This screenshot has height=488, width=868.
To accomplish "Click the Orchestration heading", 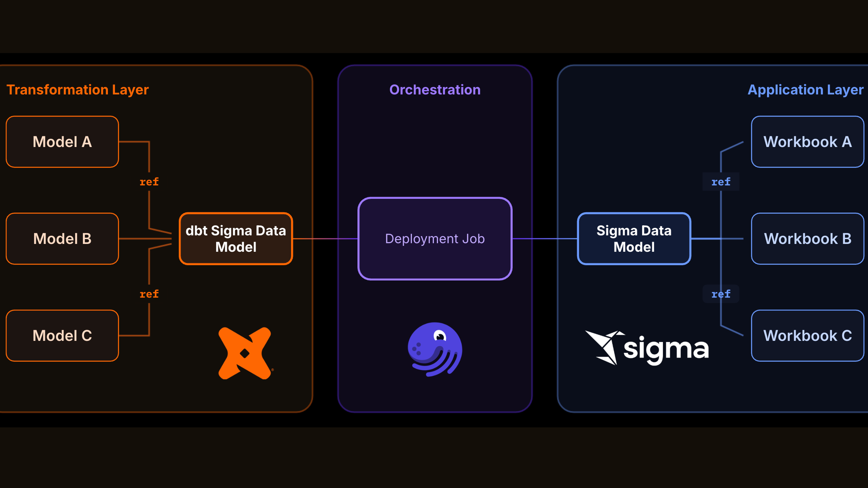I will (435, 90).
